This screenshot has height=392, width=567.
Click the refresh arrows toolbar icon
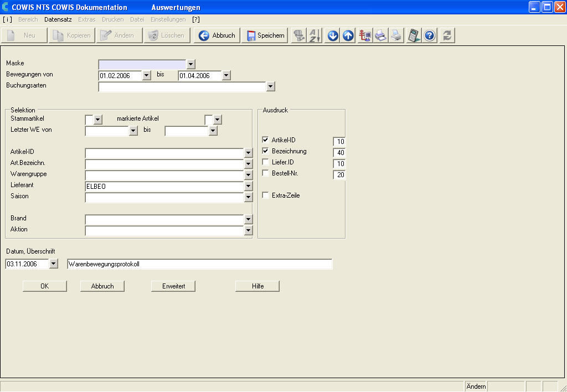coord(447,35)
